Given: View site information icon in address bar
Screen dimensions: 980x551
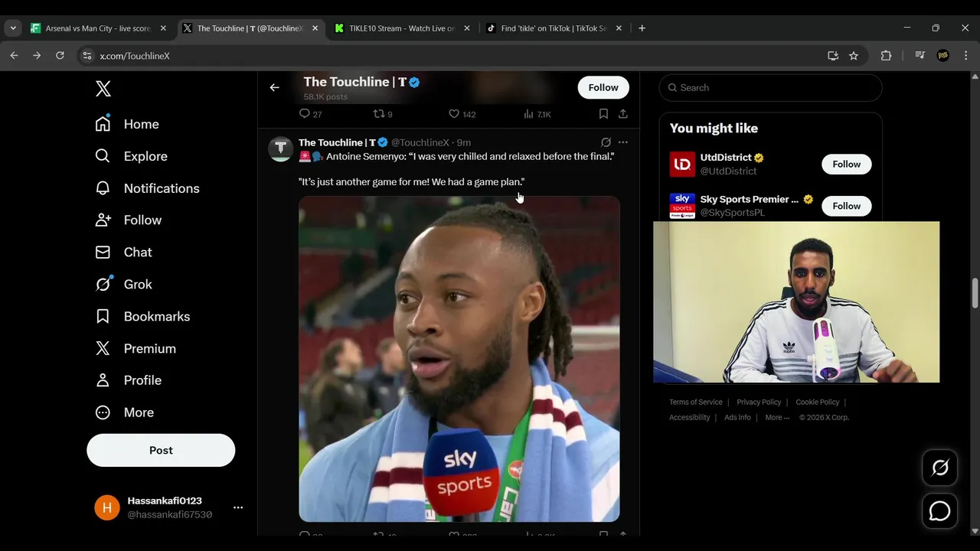Looking at the screenshot, I should coord(87,56).
